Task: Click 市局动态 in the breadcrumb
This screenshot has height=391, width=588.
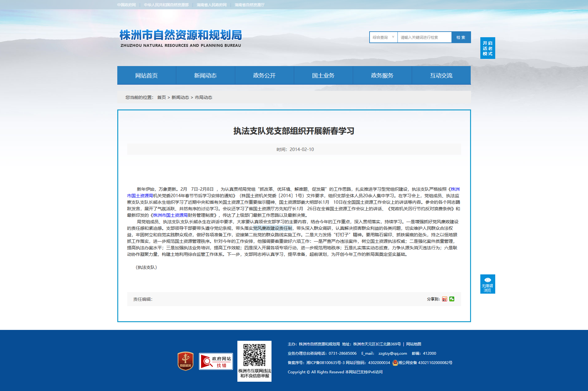Action: point(204,97)
